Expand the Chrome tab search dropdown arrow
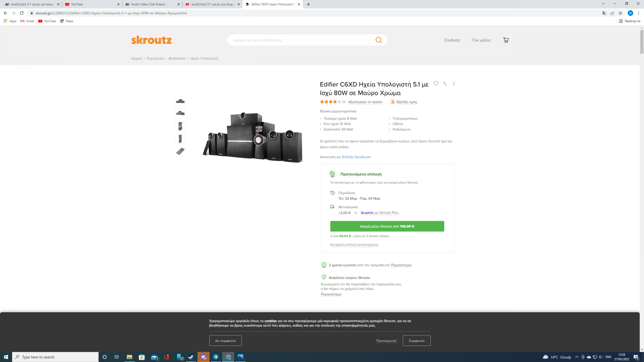Image resolution: width=644 pixels, height=362 pixels. coord(603,4)
